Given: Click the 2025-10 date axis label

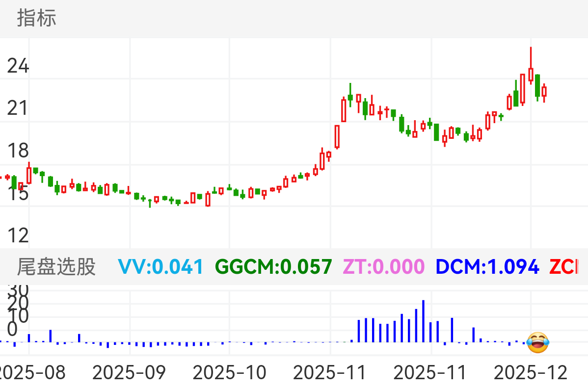Looking at the screenshot, I should click(230, 373).
